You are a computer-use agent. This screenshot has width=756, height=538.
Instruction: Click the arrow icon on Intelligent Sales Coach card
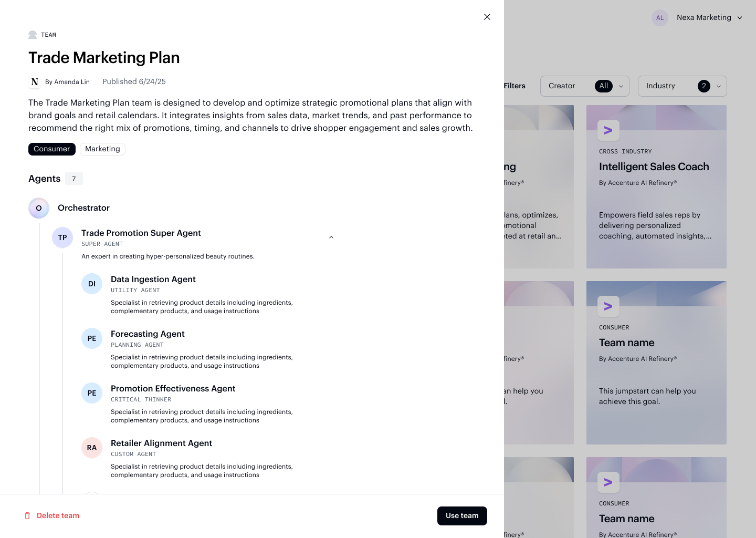(608, 130)
